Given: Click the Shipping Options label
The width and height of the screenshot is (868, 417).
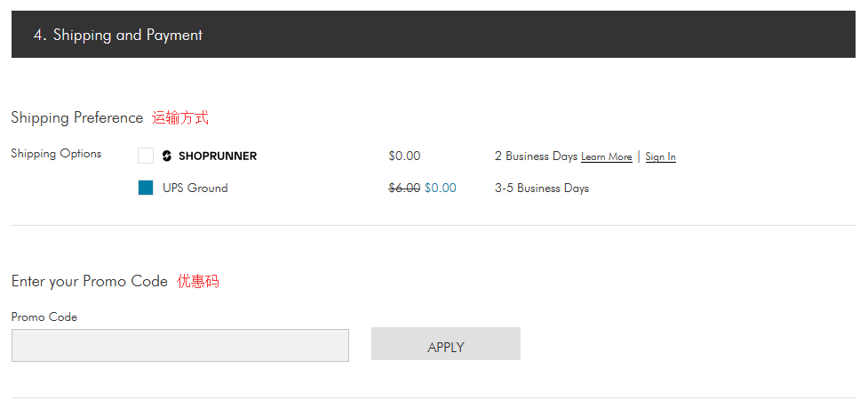Looking at the screenshot, I should [56, 153].
